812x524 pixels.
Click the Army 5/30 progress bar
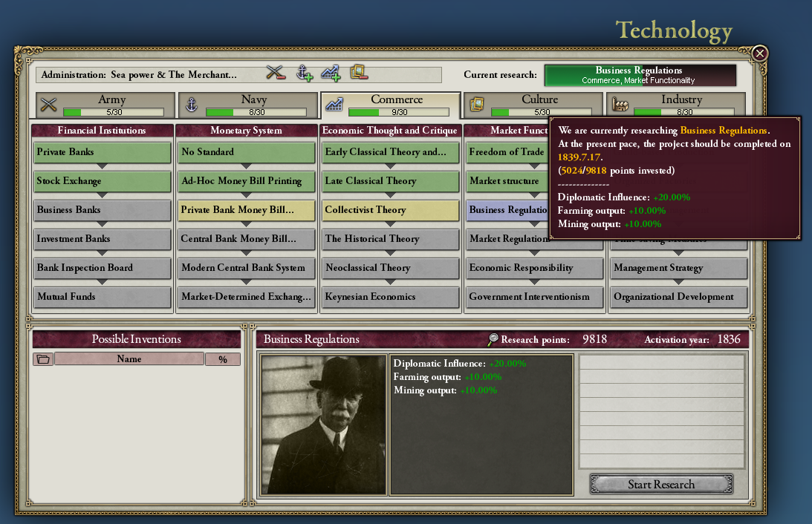pyautogui.click(x=114, y=112)
